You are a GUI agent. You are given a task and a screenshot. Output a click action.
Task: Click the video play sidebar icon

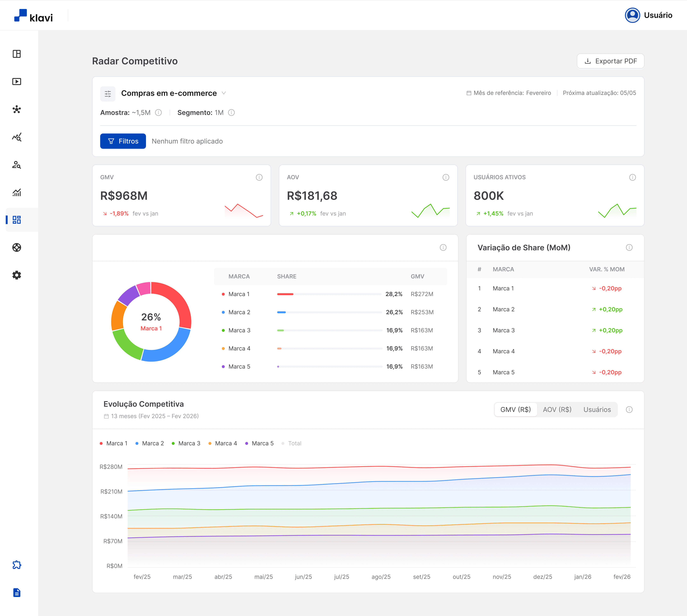pyautogui.click(x=17, y=82)
